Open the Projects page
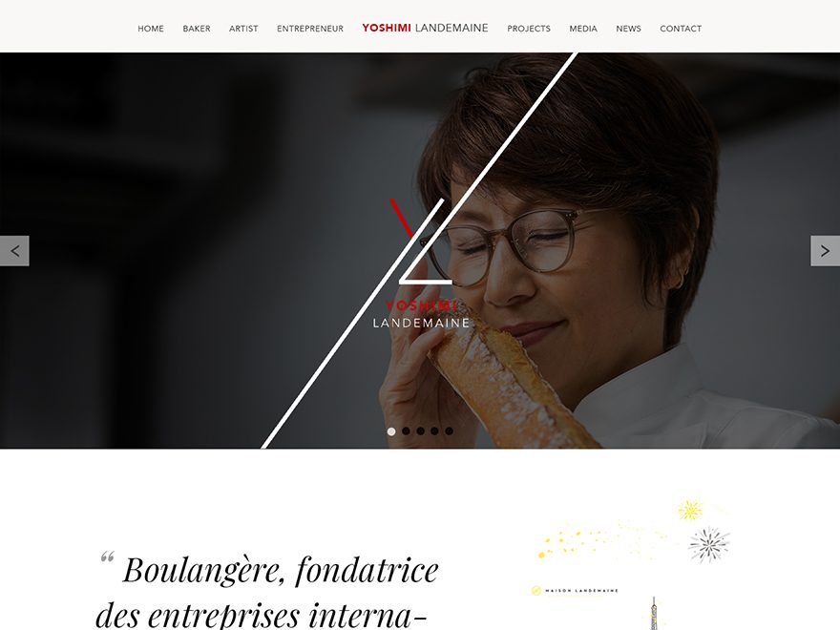 [x=529, y=29]
